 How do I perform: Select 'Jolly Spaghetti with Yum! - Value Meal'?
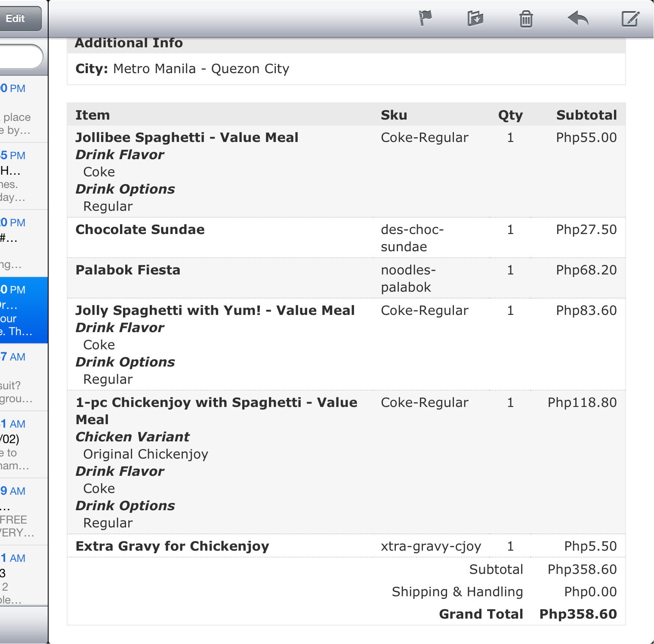coord(215,310)
